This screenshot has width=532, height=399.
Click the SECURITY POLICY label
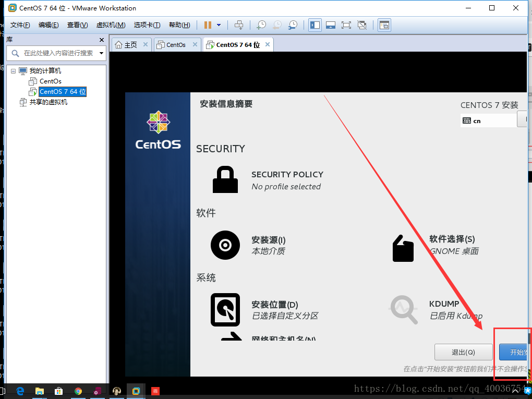point(287,174)
